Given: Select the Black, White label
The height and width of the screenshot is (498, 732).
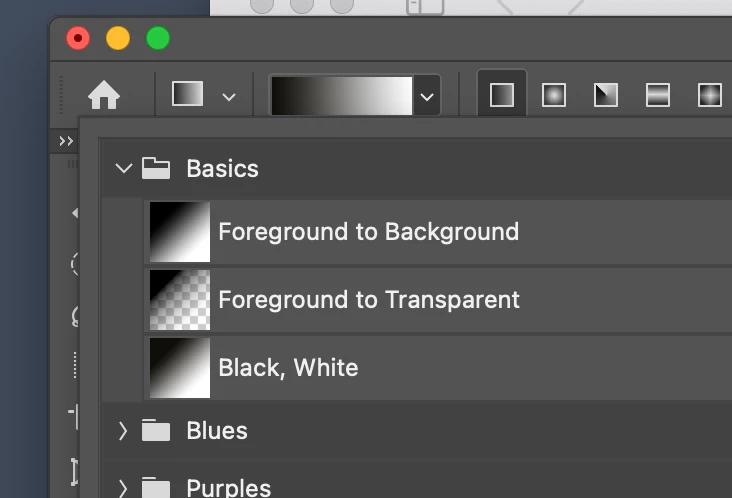Looking at the screenshot, I should click(x=288, y=368).
